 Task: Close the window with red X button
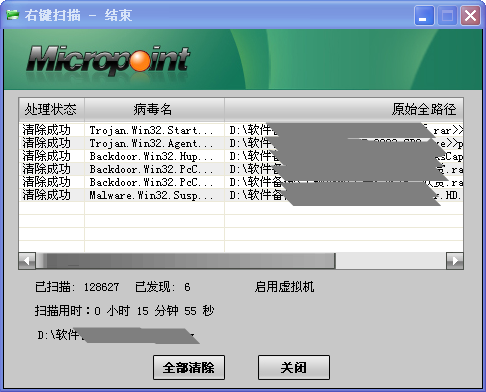tap(470, 15)
